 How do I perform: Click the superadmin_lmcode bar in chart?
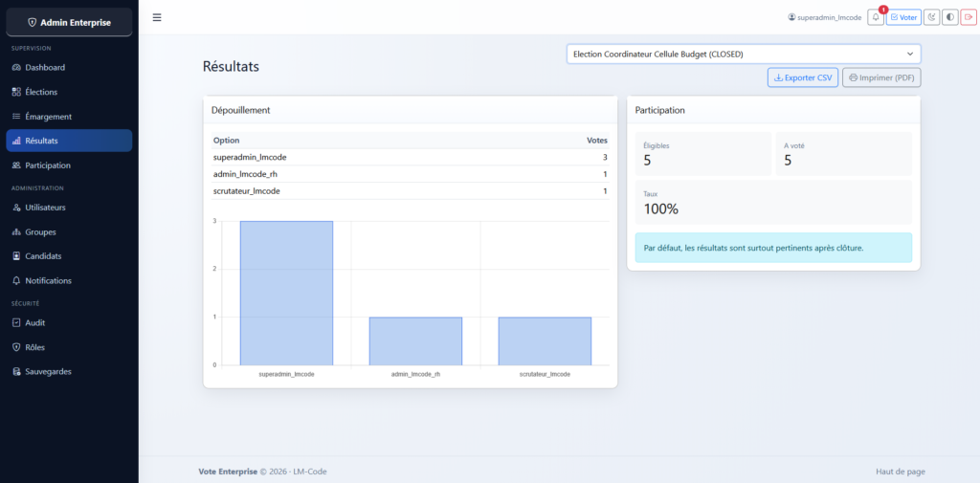coord(286,293)
